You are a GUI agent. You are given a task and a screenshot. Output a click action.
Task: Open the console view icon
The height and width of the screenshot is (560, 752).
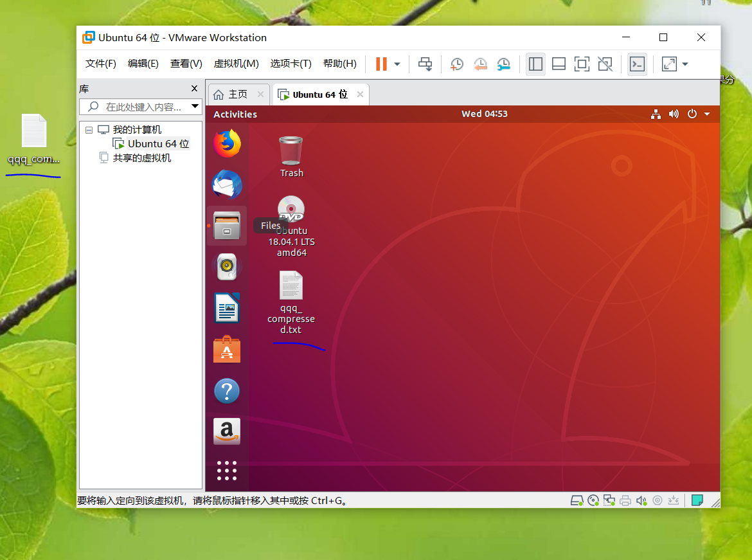[638, 64]
